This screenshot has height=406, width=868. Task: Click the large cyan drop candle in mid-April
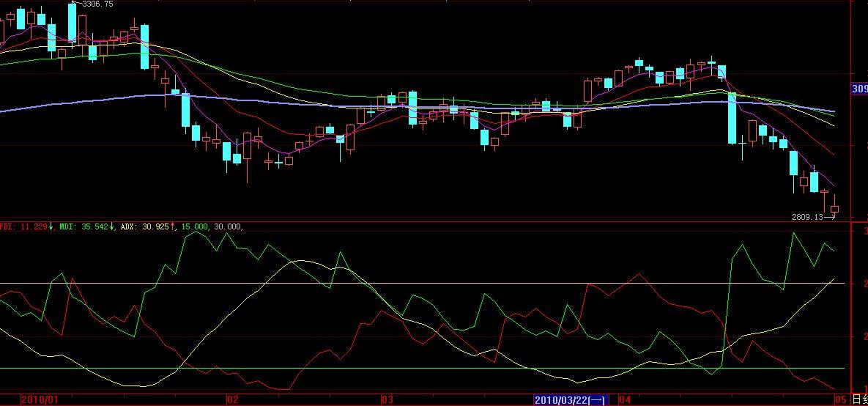click(731, 117)
